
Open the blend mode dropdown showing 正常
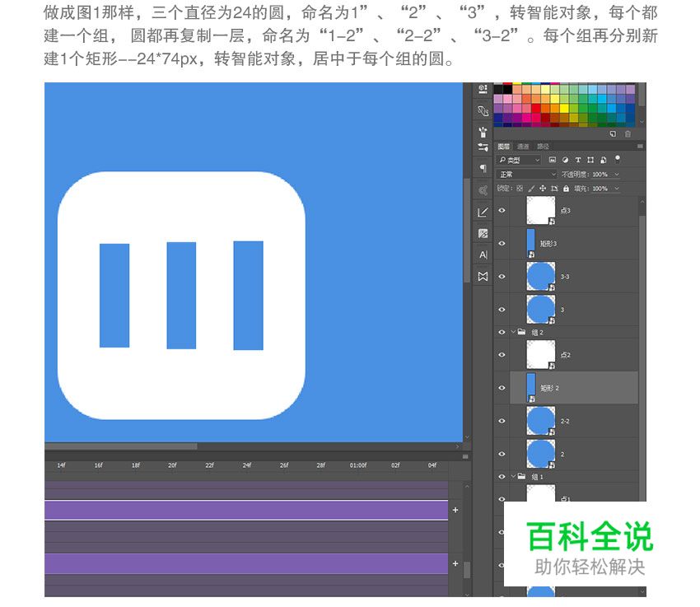coord(527,174)
